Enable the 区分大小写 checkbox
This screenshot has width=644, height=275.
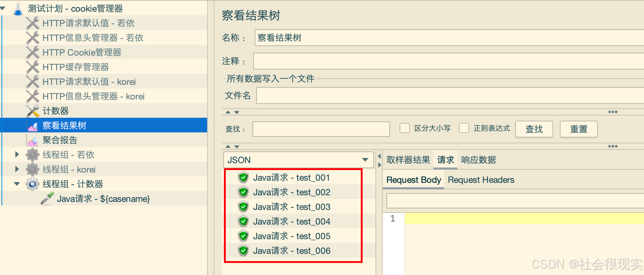click(405, 128)
